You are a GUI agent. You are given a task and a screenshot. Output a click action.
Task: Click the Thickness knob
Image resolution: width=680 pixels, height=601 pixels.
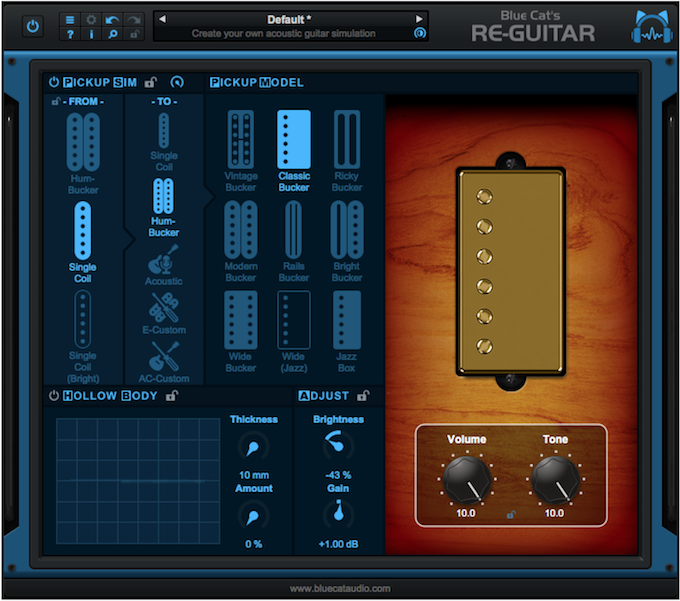[253, 447]
